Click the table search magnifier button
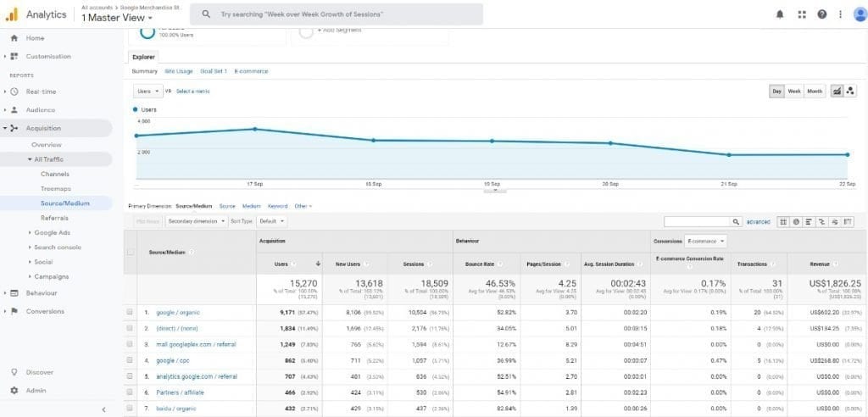The width and height of the screenshot is (868, 417). click(x=736, y=221)
